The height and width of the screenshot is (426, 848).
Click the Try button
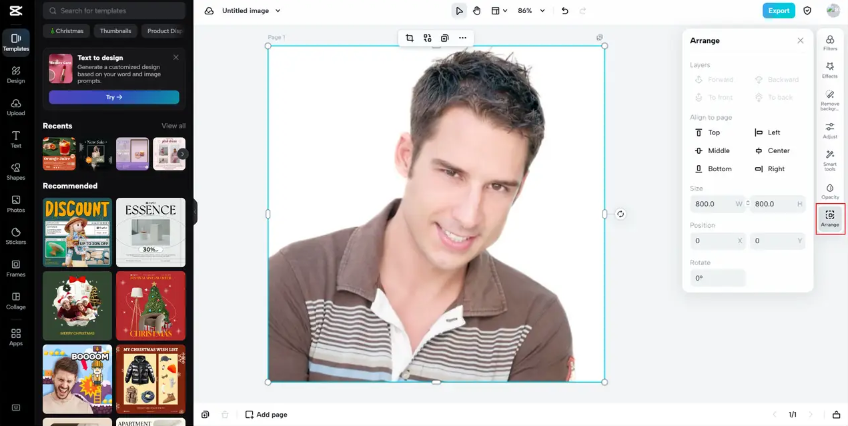(x=114, y=97)
